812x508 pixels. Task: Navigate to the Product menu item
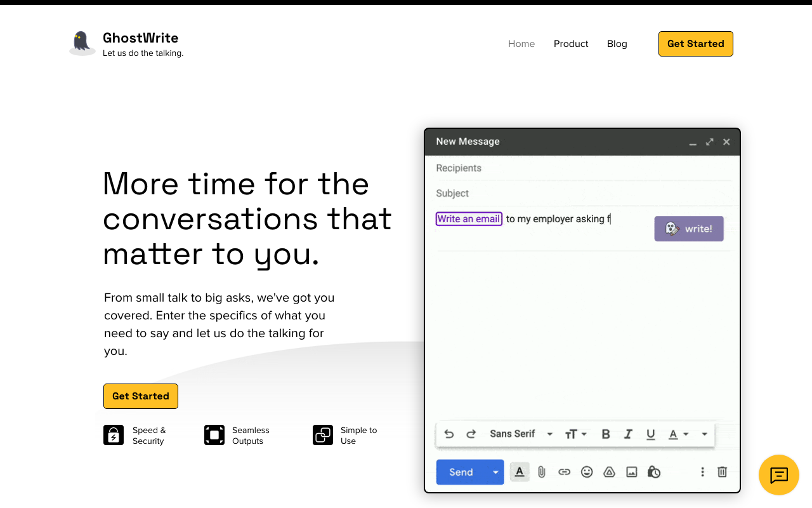pos(570,43)
